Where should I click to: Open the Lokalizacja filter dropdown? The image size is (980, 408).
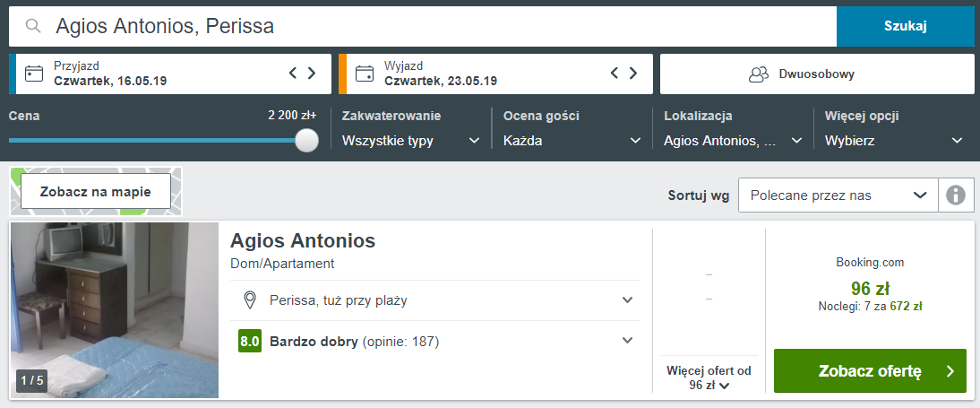pos(733,141)
